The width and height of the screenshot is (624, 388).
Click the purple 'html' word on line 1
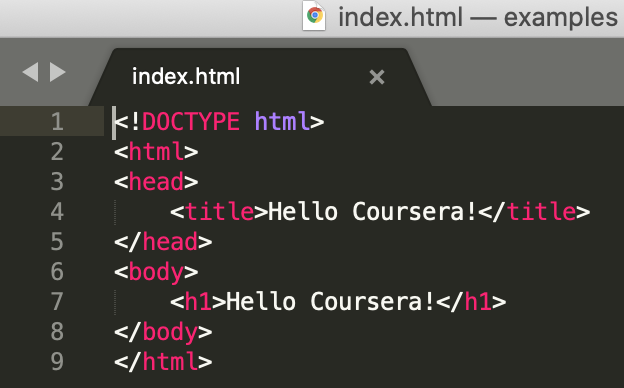tap(282, 121)
